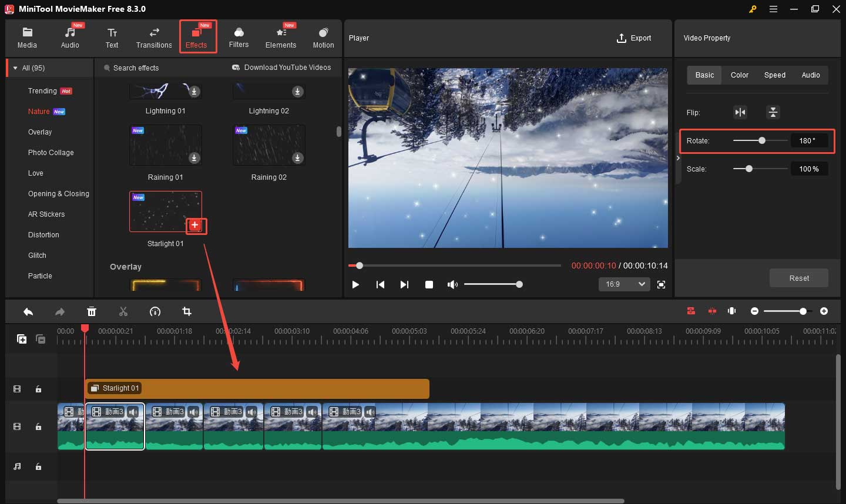This screenshot has width=846, height=504.
Task: Click the player progress bar
Action: pos(455,266)
